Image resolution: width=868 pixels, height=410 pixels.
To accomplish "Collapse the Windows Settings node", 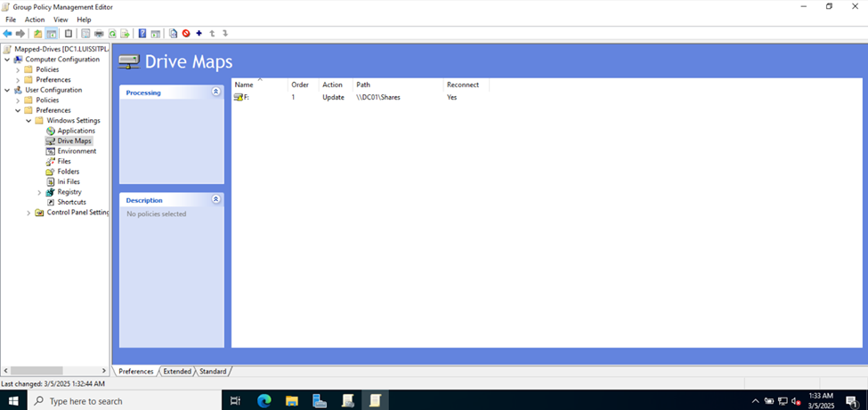I will (28, 121).
